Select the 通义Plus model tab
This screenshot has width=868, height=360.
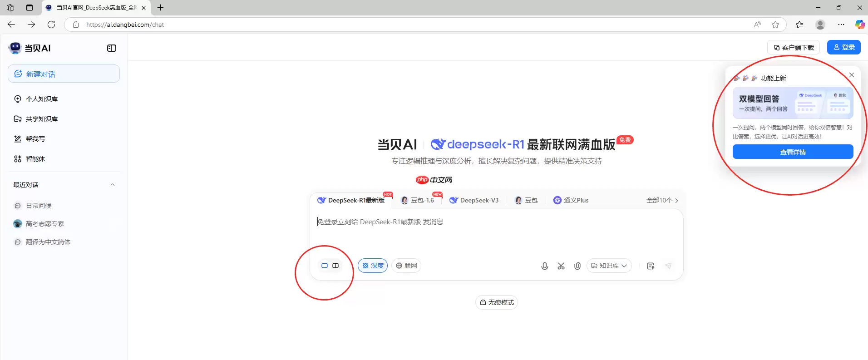571,200
